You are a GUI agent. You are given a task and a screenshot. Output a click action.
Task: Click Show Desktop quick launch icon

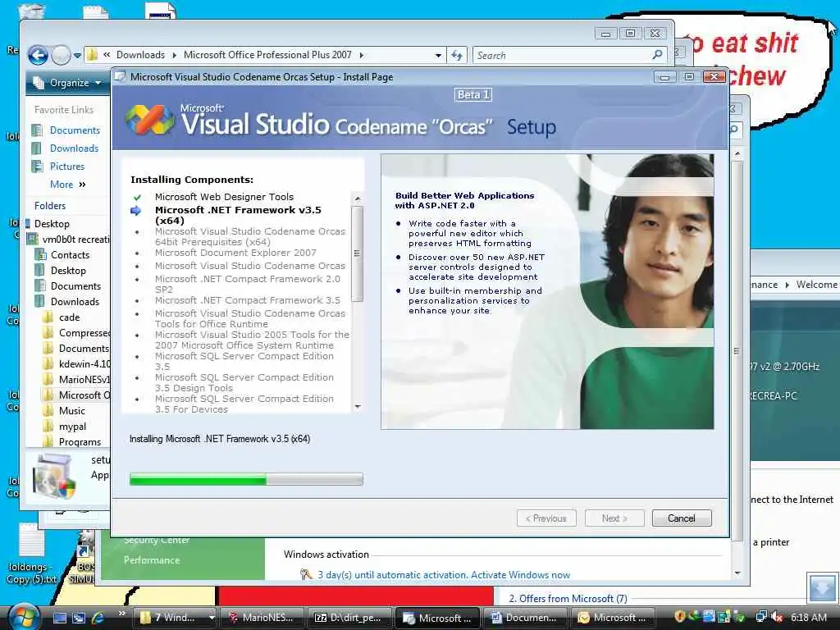pos(60,618)
